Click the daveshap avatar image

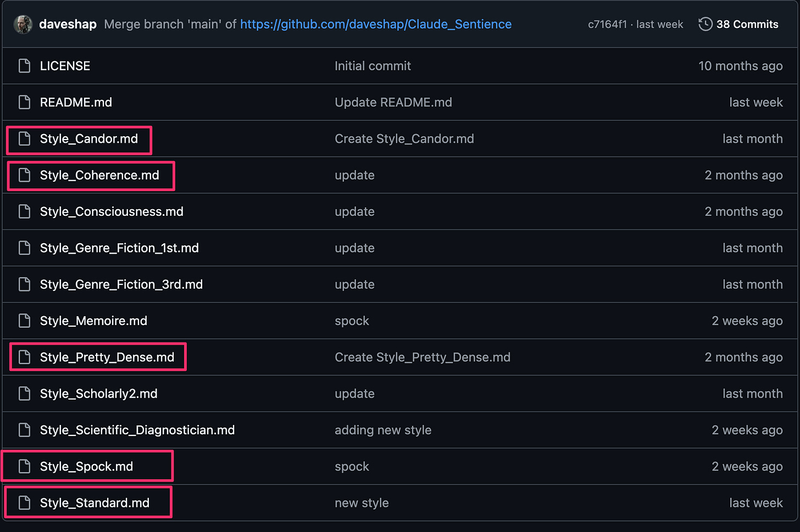click(x=23, y=24)
